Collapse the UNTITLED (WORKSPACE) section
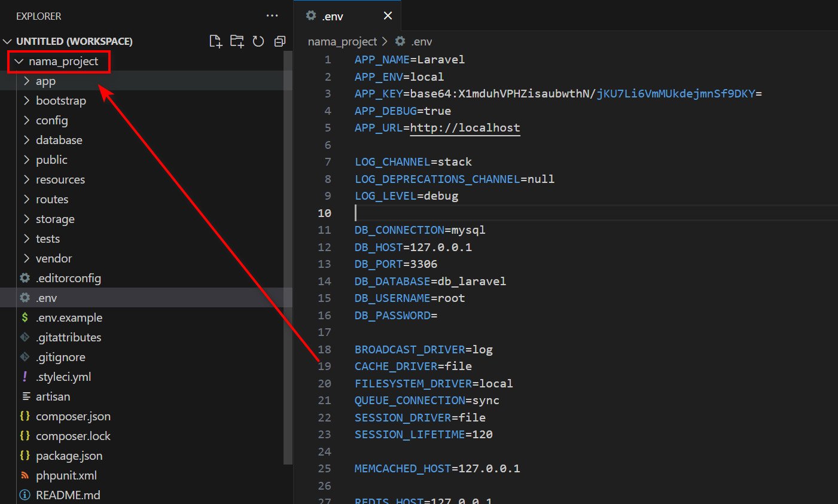This screenshot has height=504, width=838. point(8,41)
